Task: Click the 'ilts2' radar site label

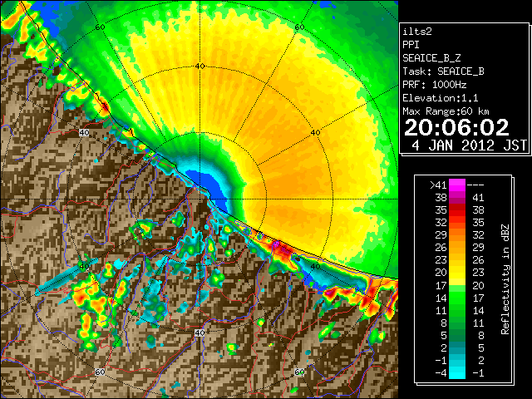Action: pyautogui.click(x=417, y=32)
